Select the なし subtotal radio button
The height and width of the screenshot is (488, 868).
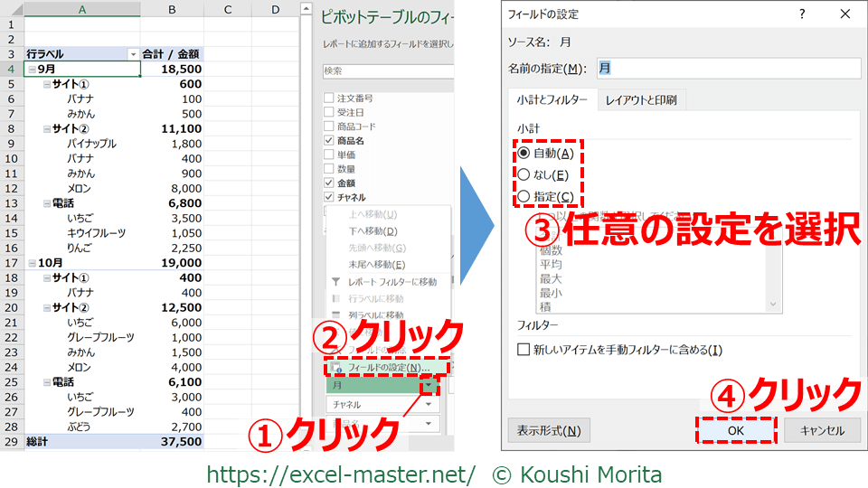pyautogui.click(x=524, y=174)
